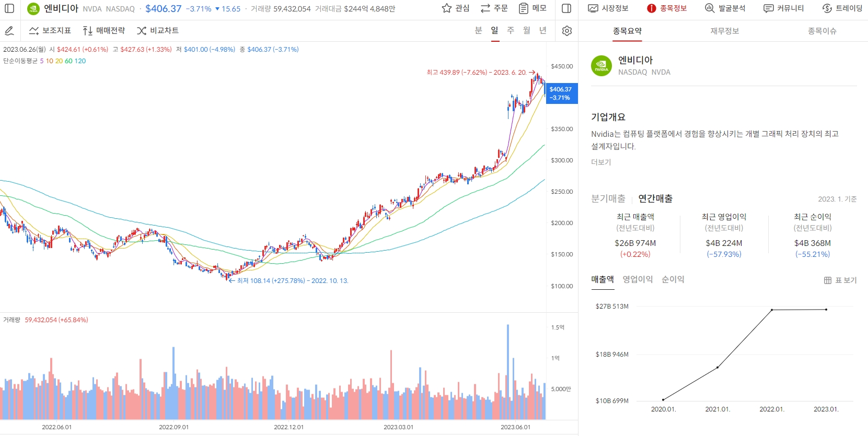Expand company overview with 더보기
This screenshot has width=868, height=436.
601,162
